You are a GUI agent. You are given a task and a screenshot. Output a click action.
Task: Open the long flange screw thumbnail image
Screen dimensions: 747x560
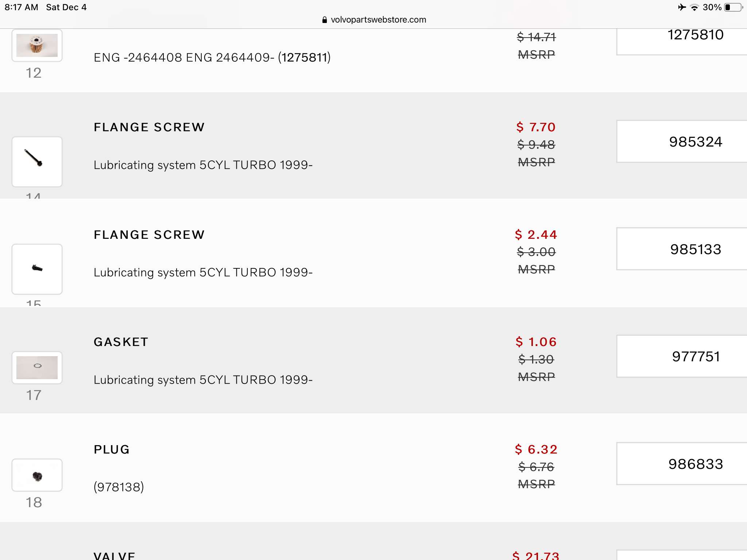(37, 162)
